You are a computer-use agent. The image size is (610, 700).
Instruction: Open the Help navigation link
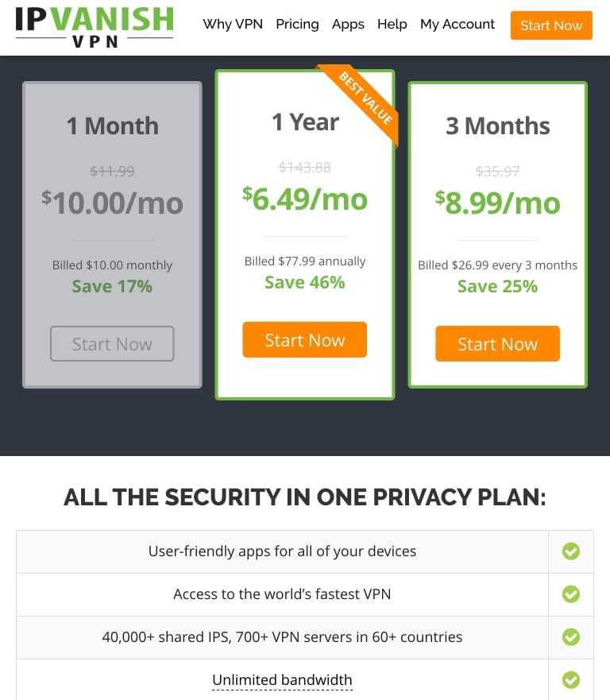[392, 25]
